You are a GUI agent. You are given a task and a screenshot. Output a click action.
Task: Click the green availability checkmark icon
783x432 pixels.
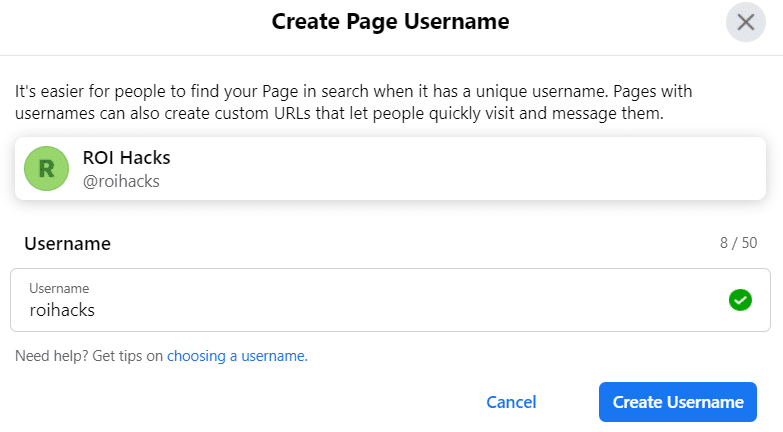[x=740, y=300]
